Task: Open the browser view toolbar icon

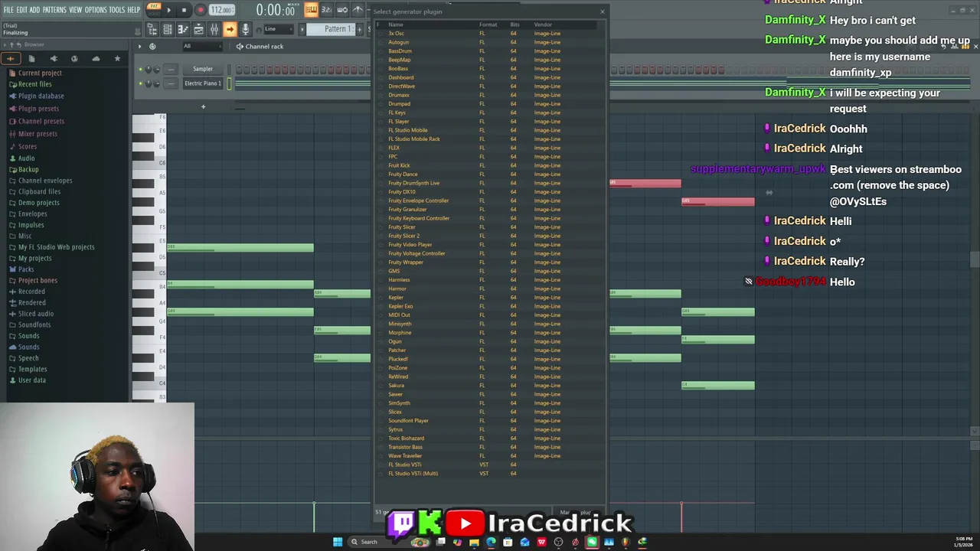Action: pyautogui.click(x=152, y=29)
